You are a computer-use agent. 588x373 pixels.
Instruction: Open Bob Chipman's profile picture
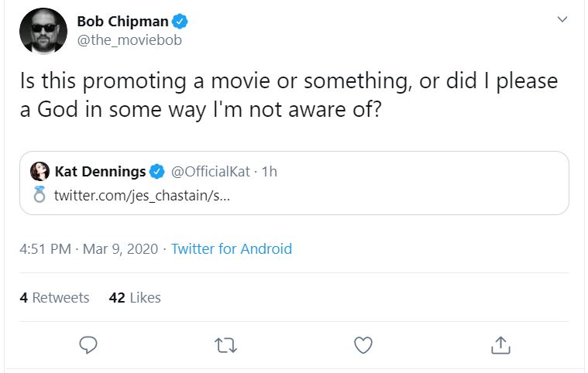point(41,31)
